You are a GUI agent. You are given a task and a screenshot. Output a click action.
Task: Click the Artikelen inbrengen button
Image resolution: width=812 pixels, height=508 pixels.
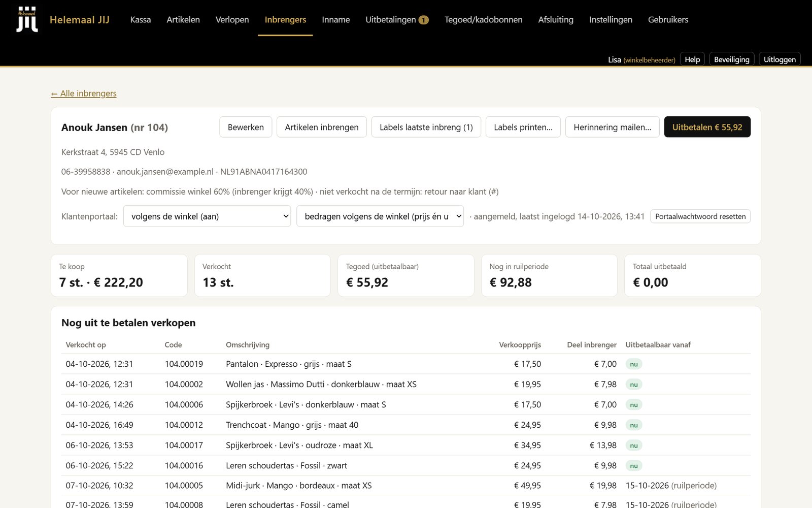click(x=322, y=127)
